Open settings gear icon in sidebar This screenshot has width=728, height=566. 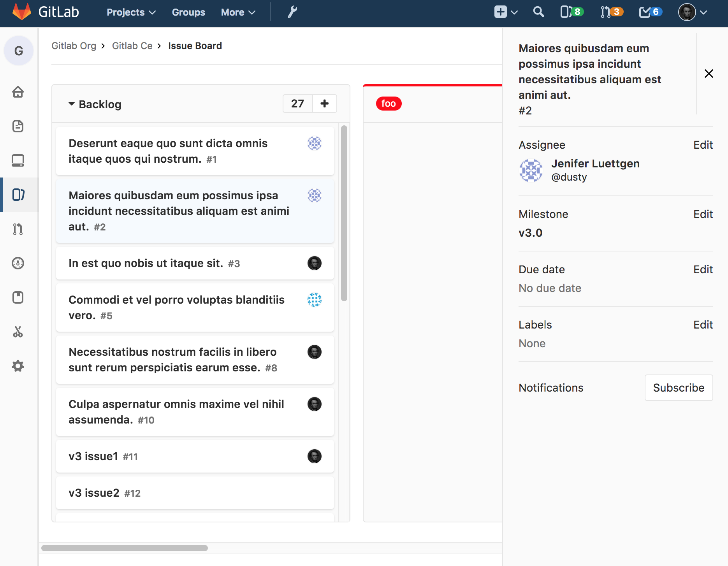tap(18, 366)
